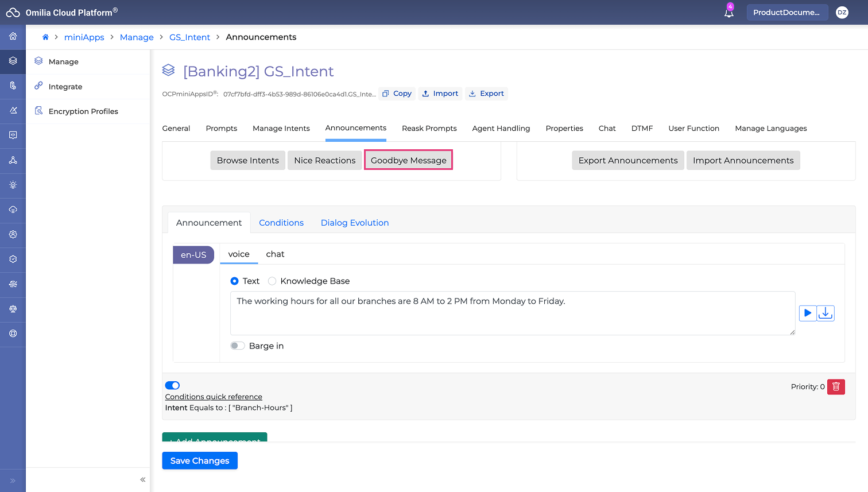The width and height of the screenshot is (868, 492).
Task: Copy the miniApp ID
Action: (x=397, y=94)
